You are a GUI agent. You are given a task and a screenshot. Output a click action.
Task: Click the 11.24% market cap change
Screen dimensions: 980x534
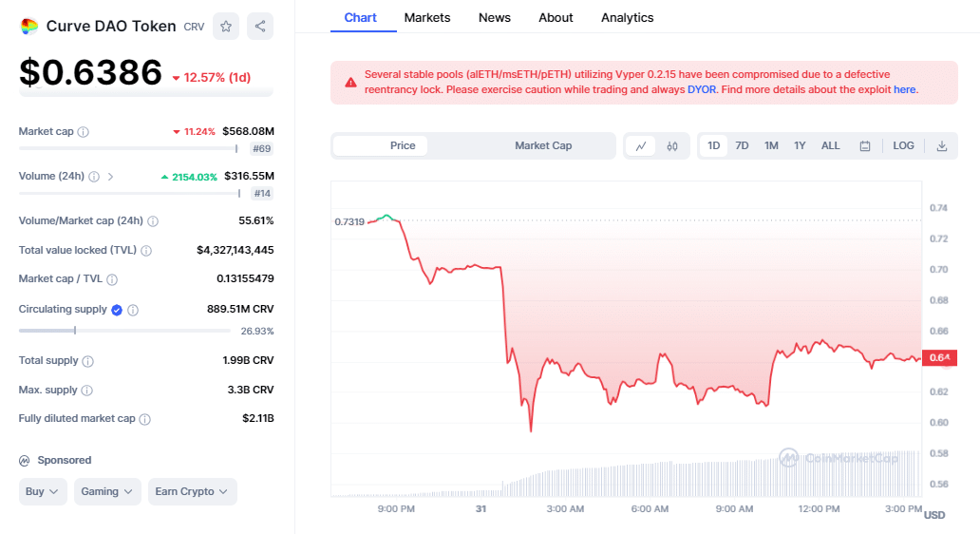coord(194,132)
